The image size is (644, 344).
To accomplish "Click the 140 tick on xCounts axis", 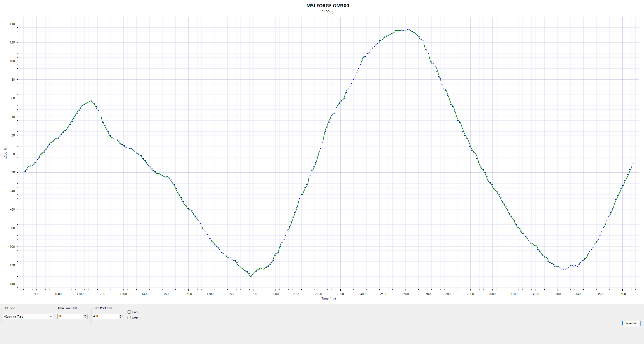I will pyautogui.click(x=12, y=24).
